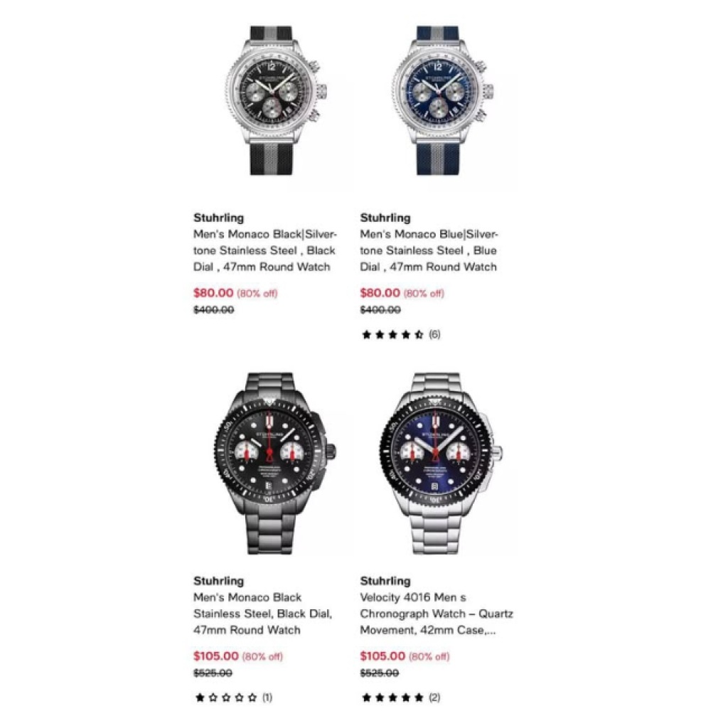Click the $105.00 price on black steel Monaco
Screen dimensions: 728x728
[x=216, y=656]
